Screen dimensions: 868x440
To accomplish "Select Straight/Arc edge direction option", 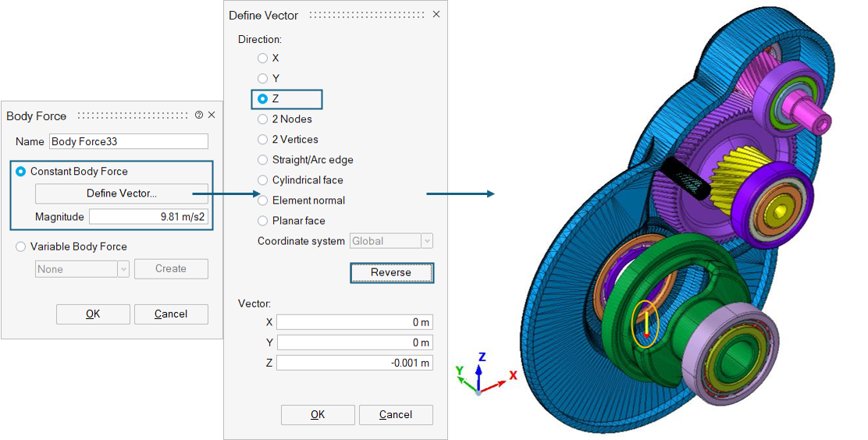I will pyautogui.click(x=262, y=160).
